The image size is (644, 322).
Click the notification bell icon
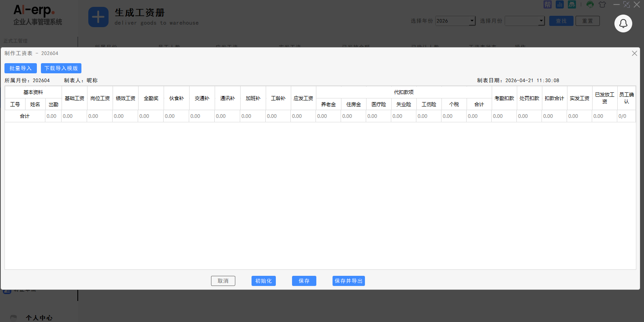point(623,23)
